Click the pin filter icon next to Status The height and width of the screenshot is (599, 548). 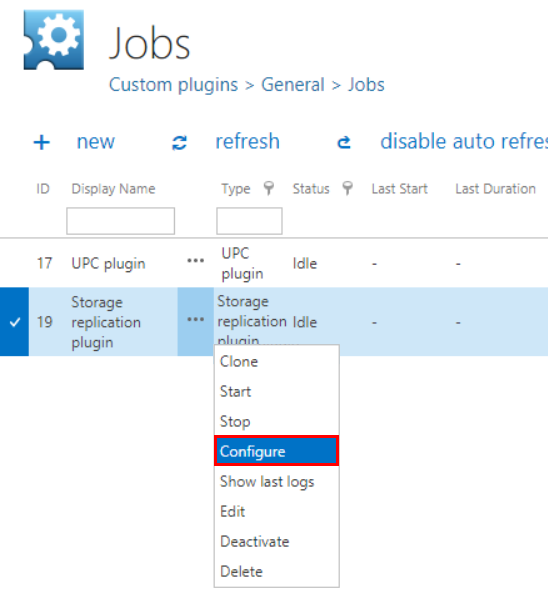[x=347, y=188]
